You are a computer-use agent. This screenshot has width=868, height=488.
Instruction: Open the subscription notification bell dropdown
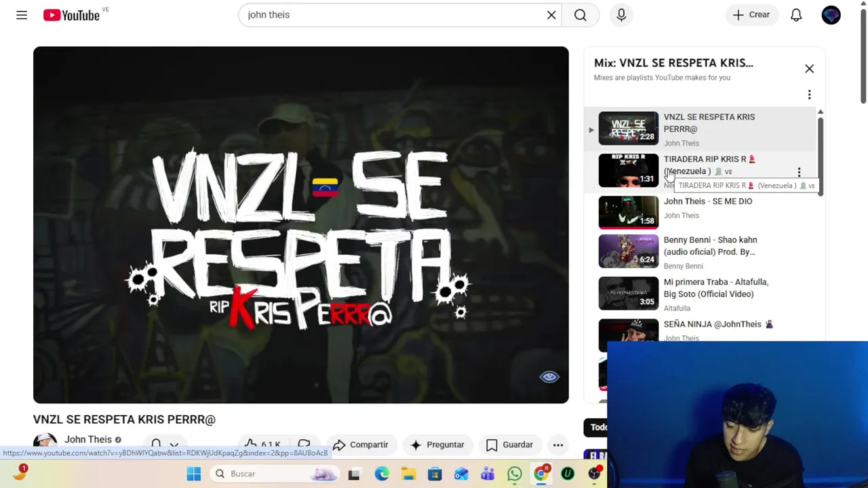click(164, 444)
